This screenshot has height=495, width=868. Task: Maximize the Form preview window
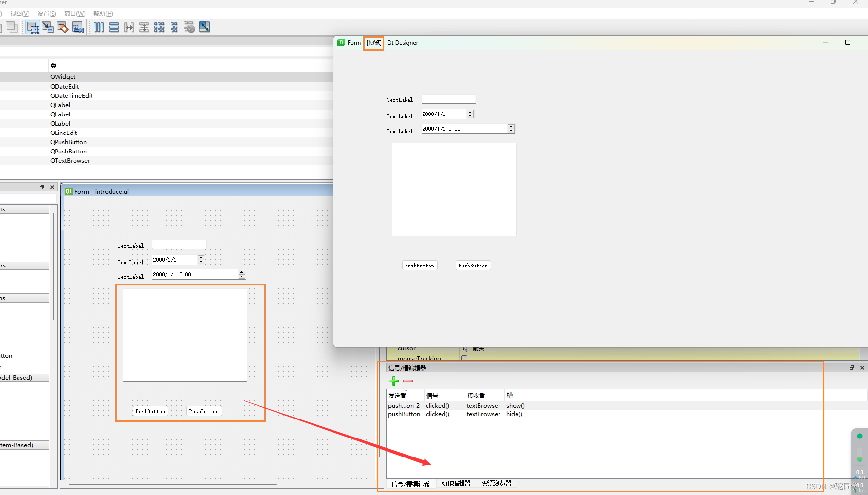coord(848,42)
